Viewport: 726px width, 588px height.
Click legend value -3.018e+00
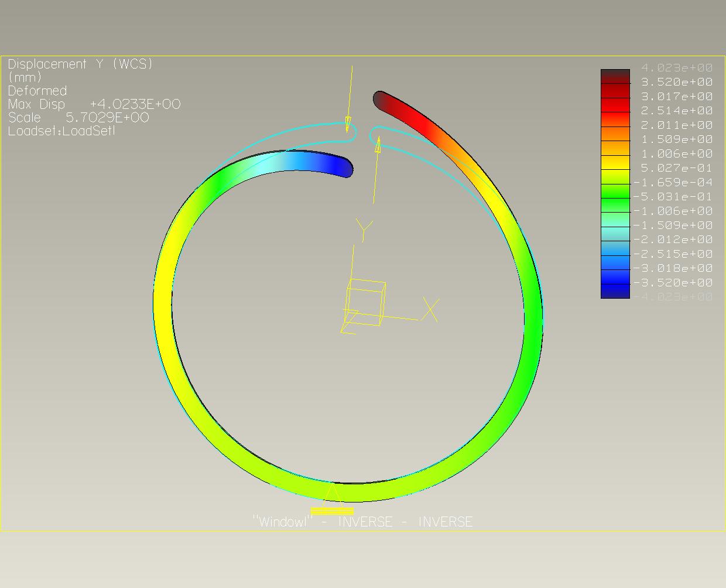(x=673, y=268)
